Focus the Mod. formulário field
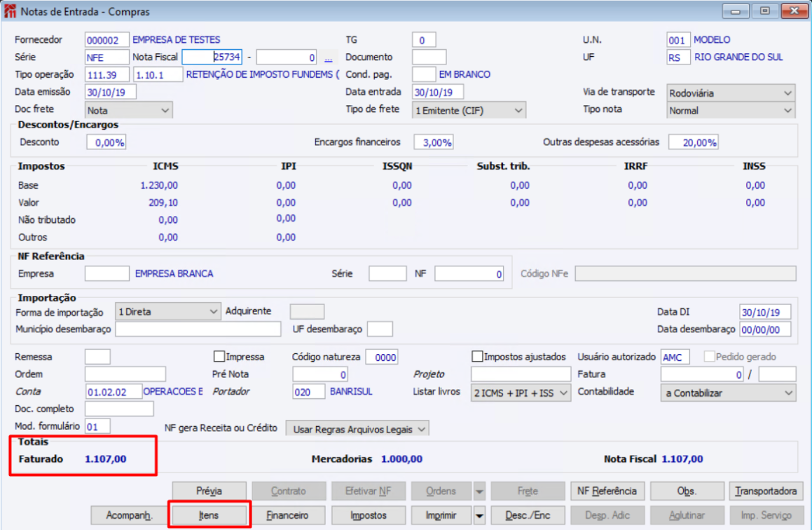This screenshot has height=530, width=812. 97,426
